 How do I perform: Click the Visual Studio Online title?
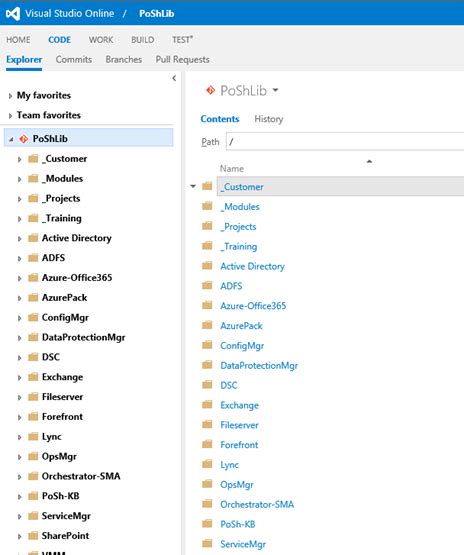(x=69, y=13)
